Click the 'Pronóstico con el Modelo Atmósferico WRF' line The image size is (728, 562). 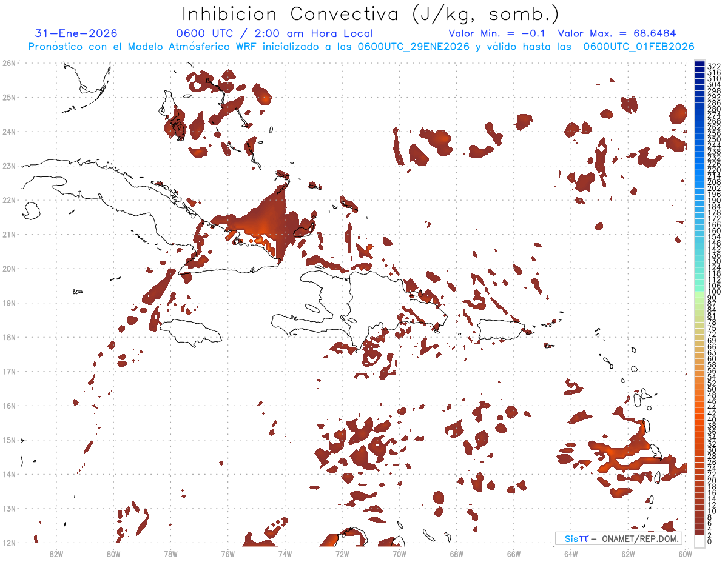coord(361,47)
